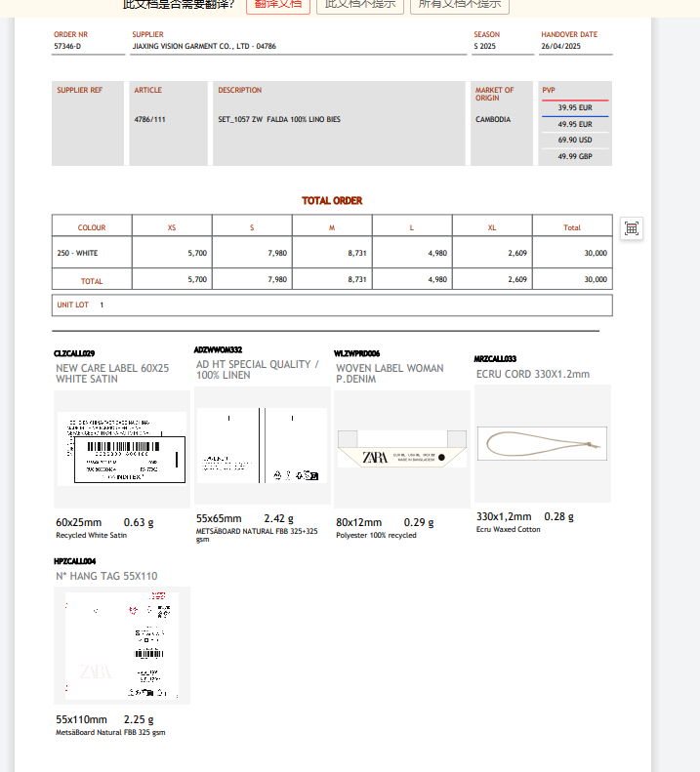Click the 所有文档不提示 button
Screen dimensions: 700x772
(460, 4)
